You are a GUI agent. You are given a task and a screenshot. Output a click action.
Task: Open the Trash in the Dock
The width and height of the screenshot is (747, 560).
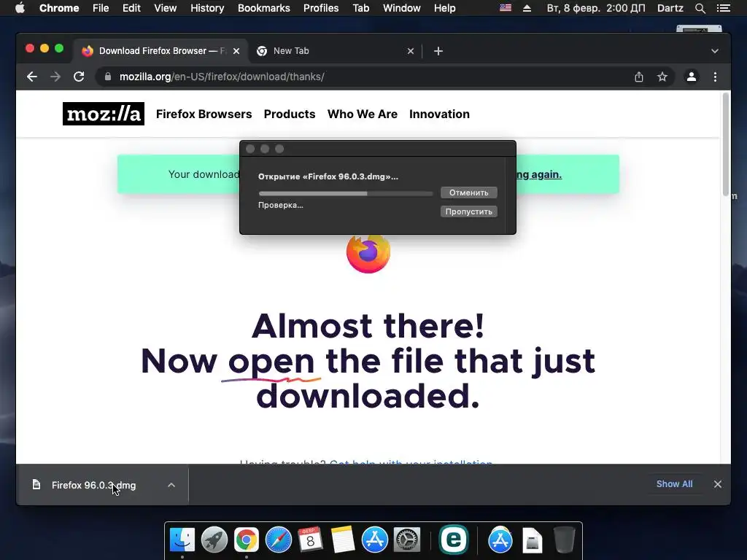[x=565, y=540]
